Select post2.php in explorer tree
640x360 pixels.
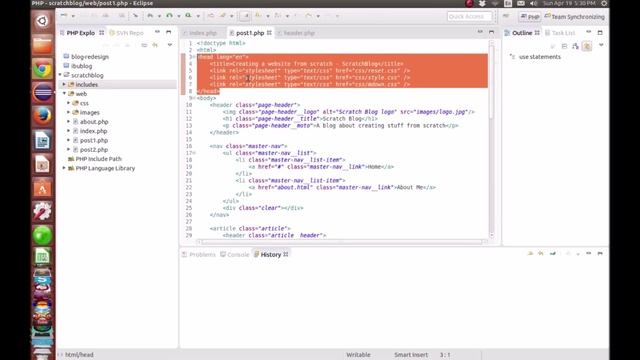pos(94,150)
